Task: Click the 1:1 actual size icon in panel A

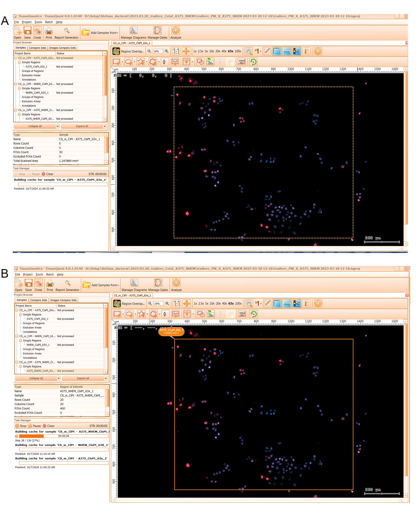Action: click(176, 51)
